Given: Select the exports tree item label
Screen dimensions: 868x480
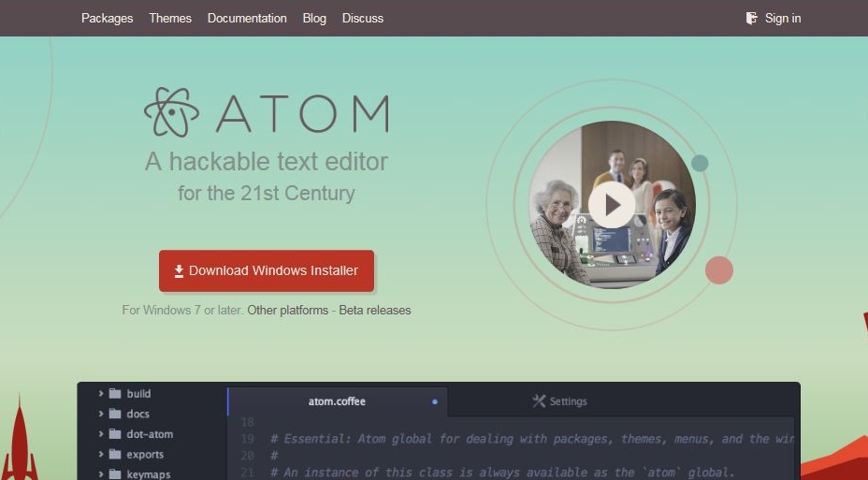Looking at the screenshot, I should coord(145,455).
